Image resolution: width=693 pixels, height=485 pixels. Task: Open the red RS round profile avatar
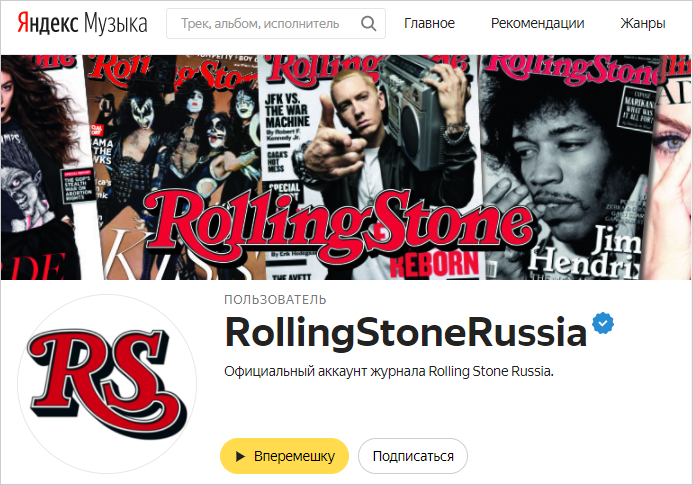pyautogui.click(x=107, y=384)
